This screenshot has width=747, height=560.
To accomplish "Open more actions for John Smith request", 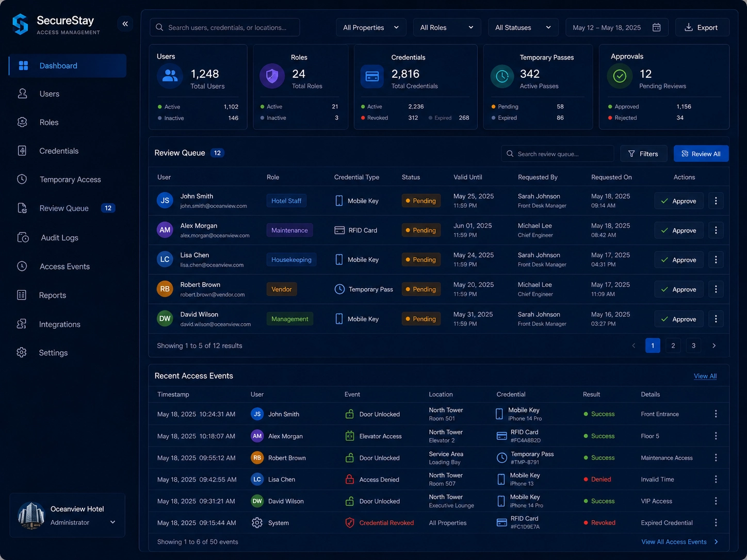I will (x=716, y=201).
